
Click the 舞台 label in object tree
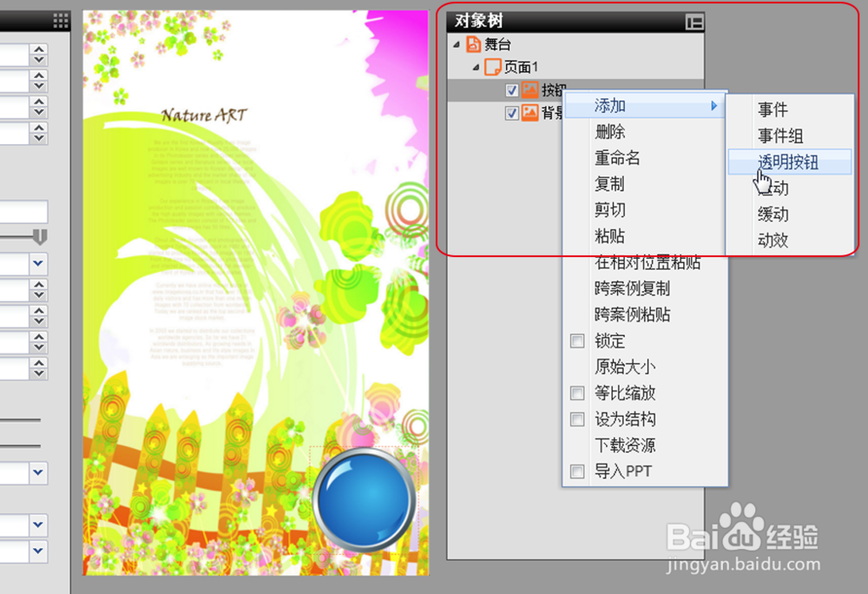point(497,44)
